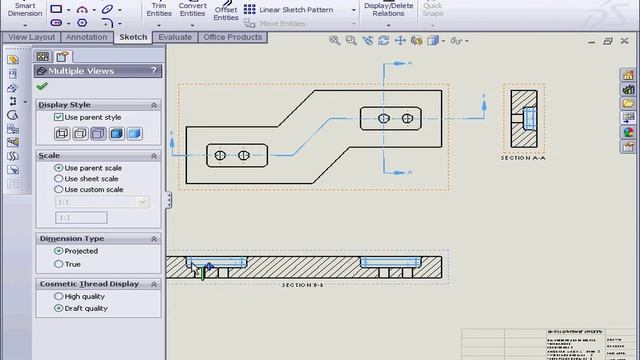Click the Smart Dimension button
The height and width of the screenshot is (360, 640).
(25, 9)
